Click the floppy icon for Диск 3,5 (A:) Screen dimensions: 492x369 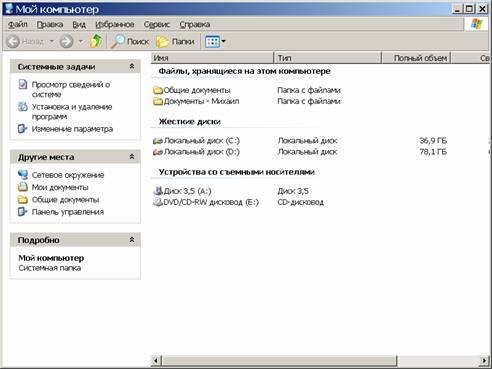(158, 191)
